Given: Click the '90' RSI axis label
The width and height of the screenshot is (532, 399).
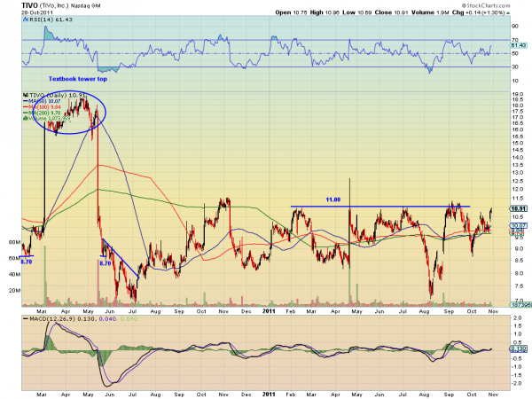Looking at the screenshot, I should coord(515,26).
